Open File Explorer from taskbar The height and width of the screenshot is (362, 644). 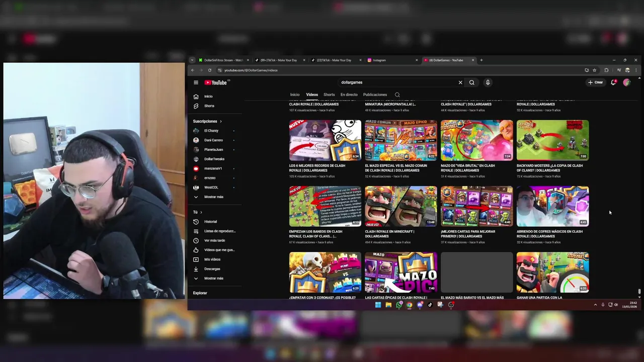[x=388, y=305]
